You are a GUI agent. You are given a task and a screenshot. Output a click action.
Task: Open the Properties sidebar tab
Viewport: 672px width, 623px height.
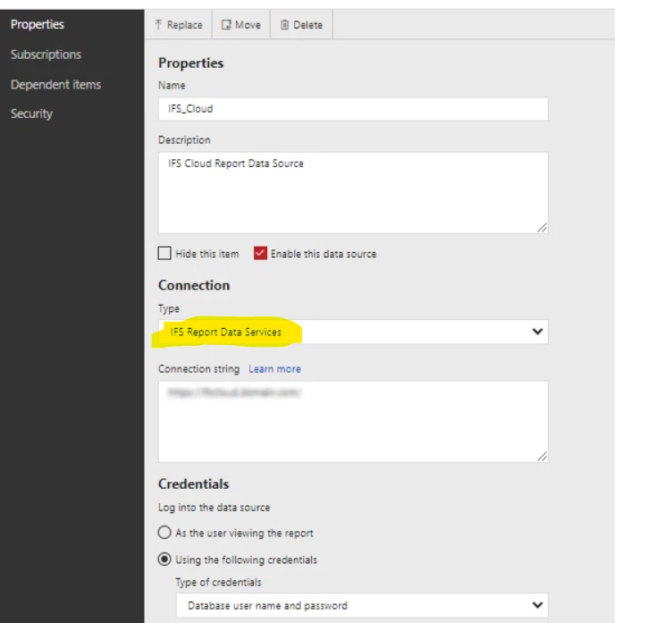pyautogui.click(x=38, y=24)
